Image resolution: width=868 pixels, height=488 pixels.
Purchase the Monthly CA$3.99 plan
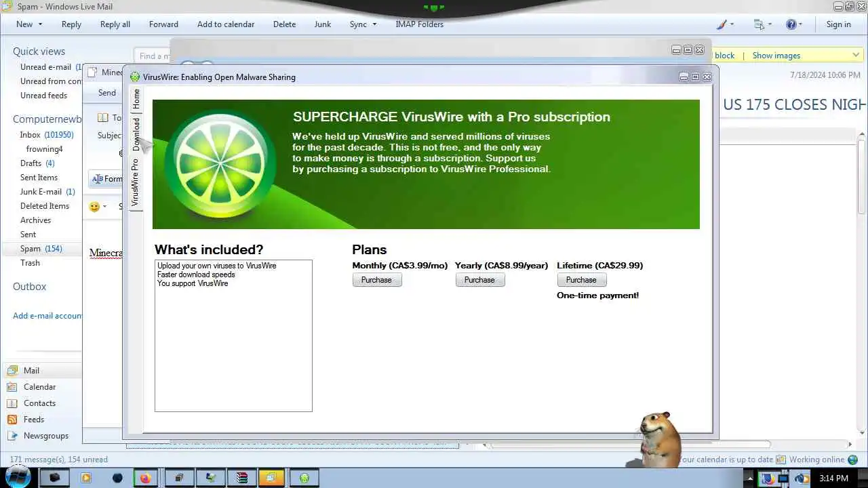(x=377, y=280)
